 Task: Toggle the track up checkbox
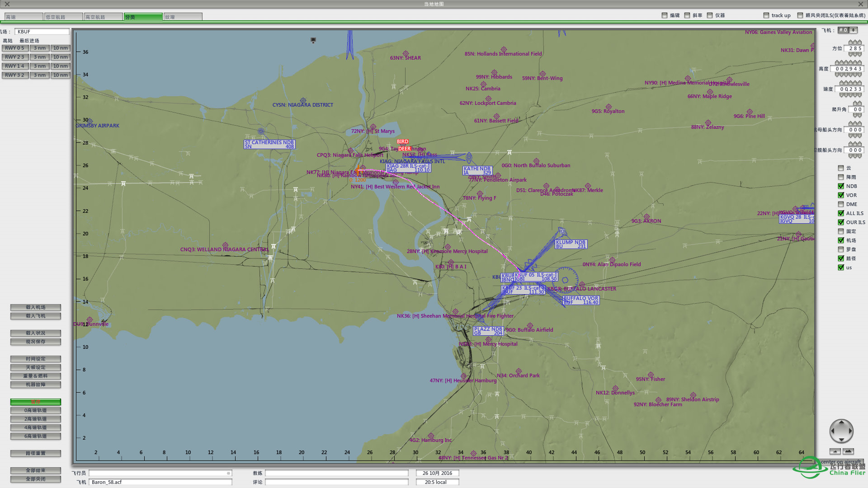pos(766,15)
